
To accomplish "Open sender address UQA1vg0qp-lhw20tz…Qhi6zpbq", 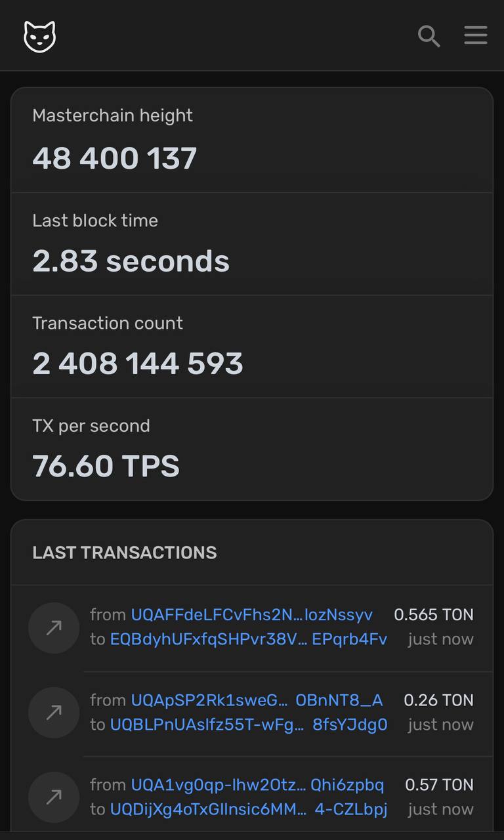I will [x=258, y=785].
